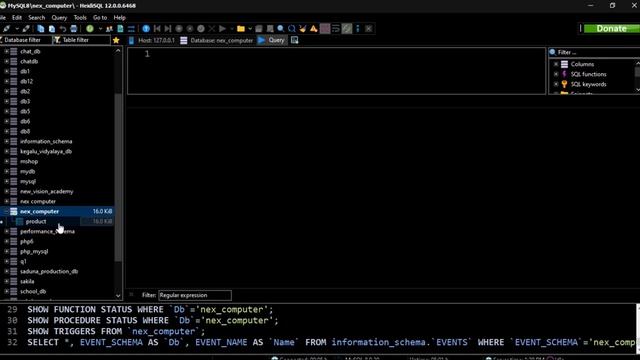
Task: Open the Tools menu
Action: (x=80, y=18)
